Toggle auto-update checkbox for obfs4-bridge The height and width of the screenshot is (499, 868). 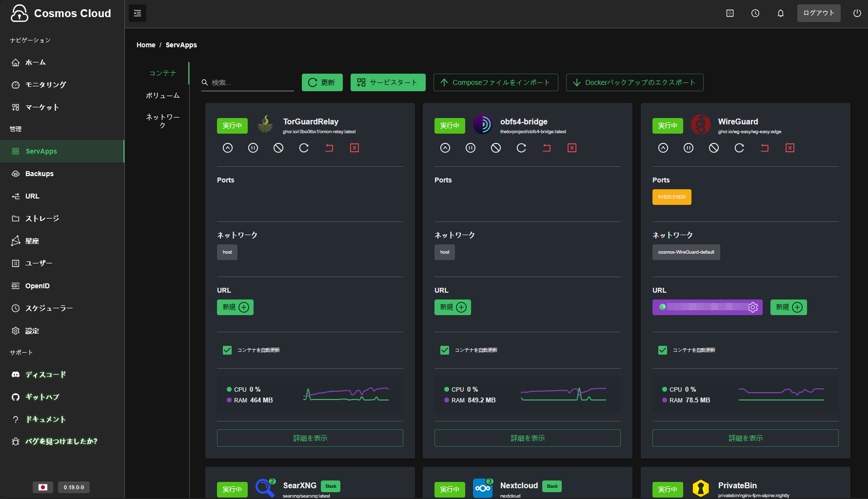click(445, 350)
